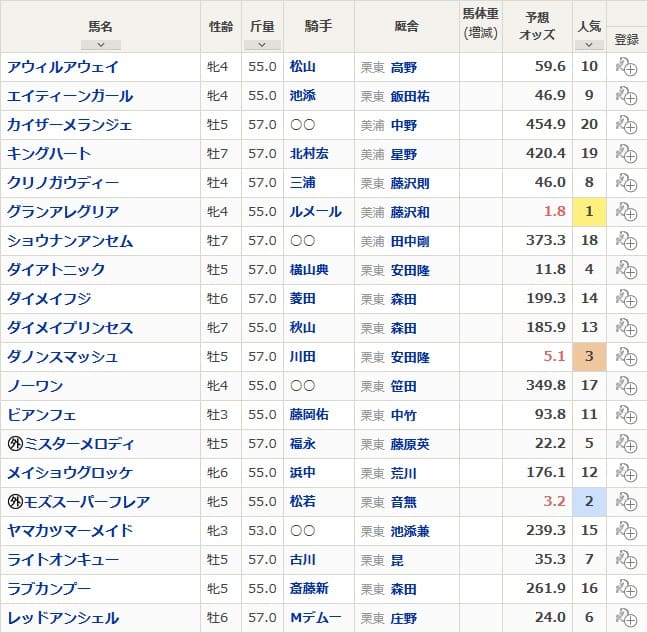This screenshot has width=647, height=633.
Task: Open stable link 庄野
Action: (404, 618)
